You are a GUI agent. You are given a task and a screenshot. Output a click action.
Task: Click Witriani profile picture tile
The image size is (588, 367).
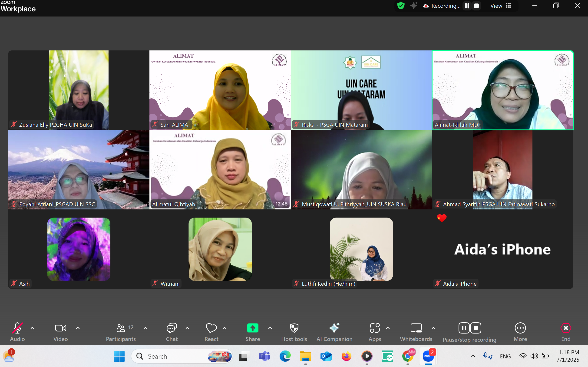[x=220, y=249]
